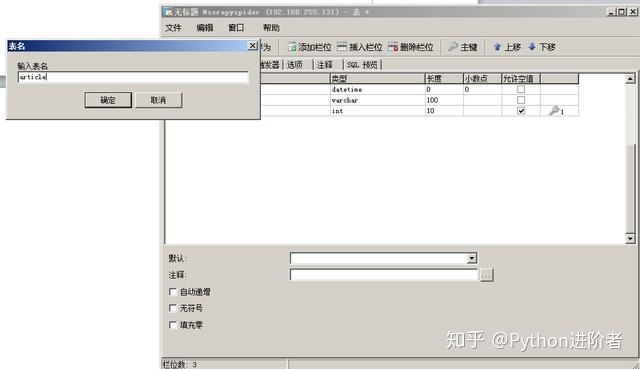Enable the 填充零 checkbox
Screen dimensions: 640x369
click(173, 325)
